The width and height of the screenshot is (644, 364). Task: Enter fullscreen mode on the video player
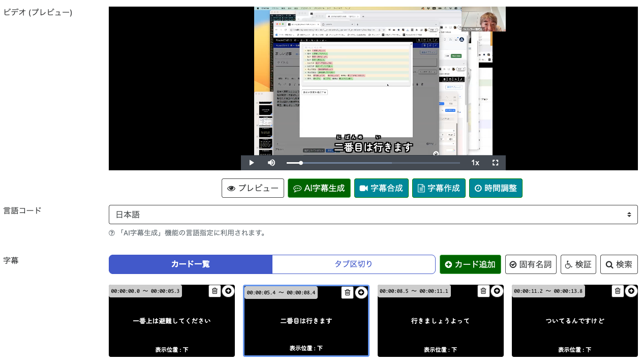click(x=496, y=162)
